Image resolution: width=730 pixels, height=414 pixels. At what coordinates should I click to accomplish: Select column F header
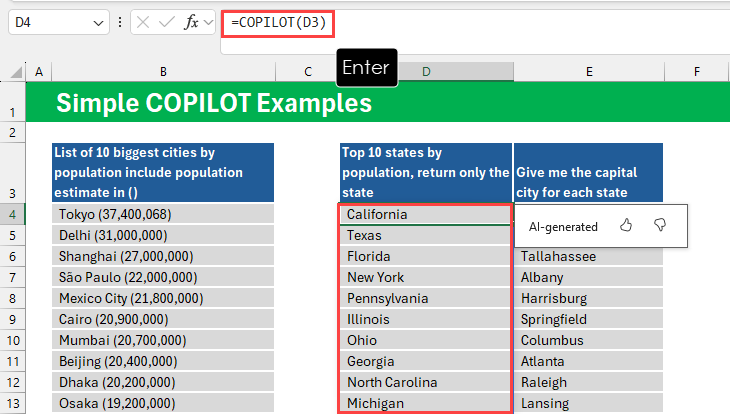pos(696,72)
